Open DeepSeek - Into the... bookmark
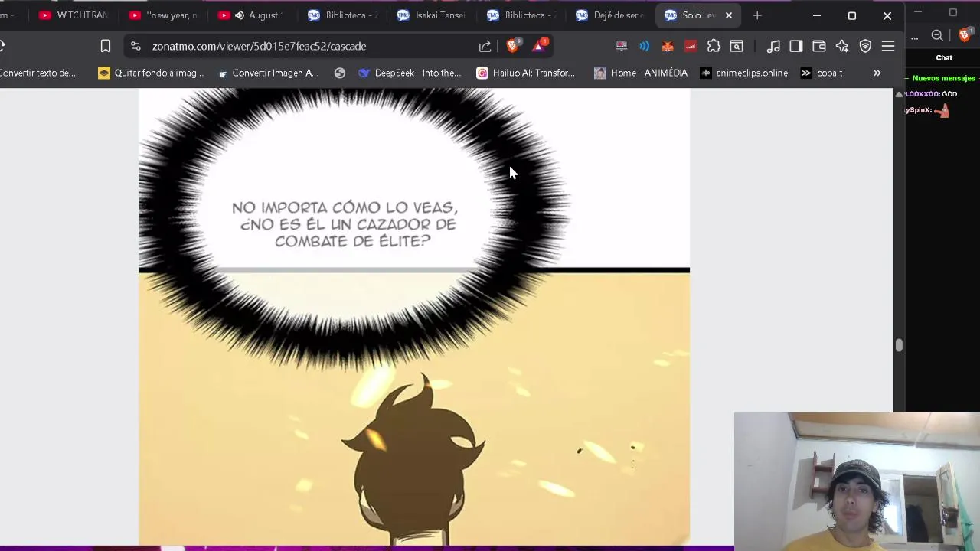980x551 pixels. [410, 73]
